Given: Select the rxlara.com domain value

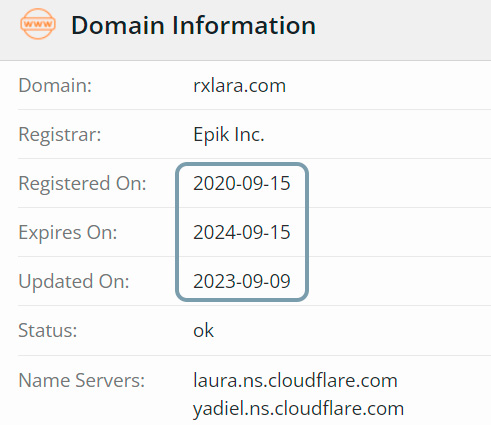Looking at the screenshot, I should click(x=239, y=86).
